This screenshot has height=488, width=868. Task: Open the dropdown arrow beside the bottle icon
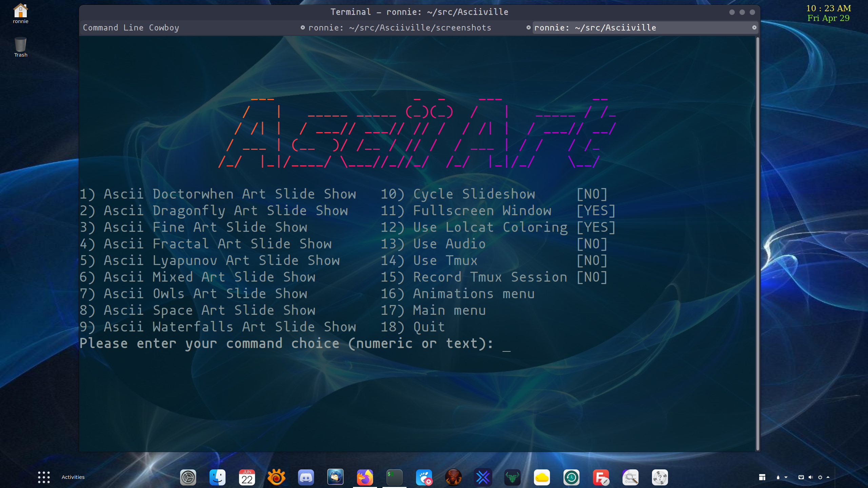(786, 477)
